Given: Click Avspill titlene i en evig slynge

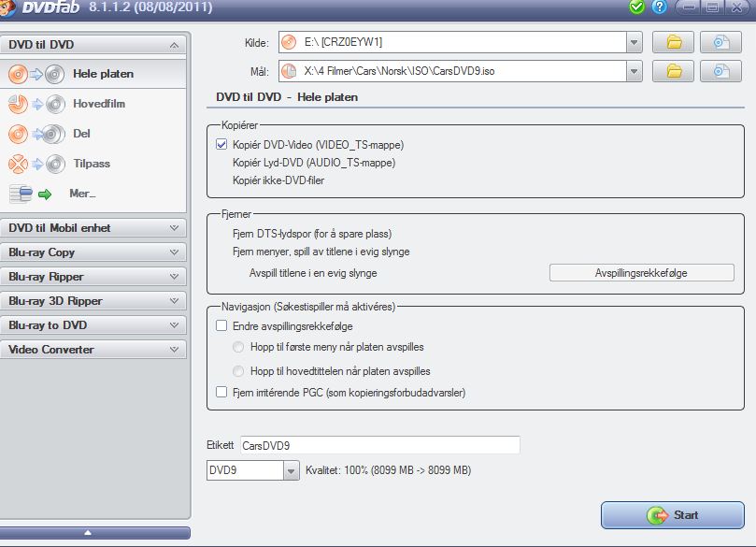Looking at the screenshot, I should (x=313, y=273).
